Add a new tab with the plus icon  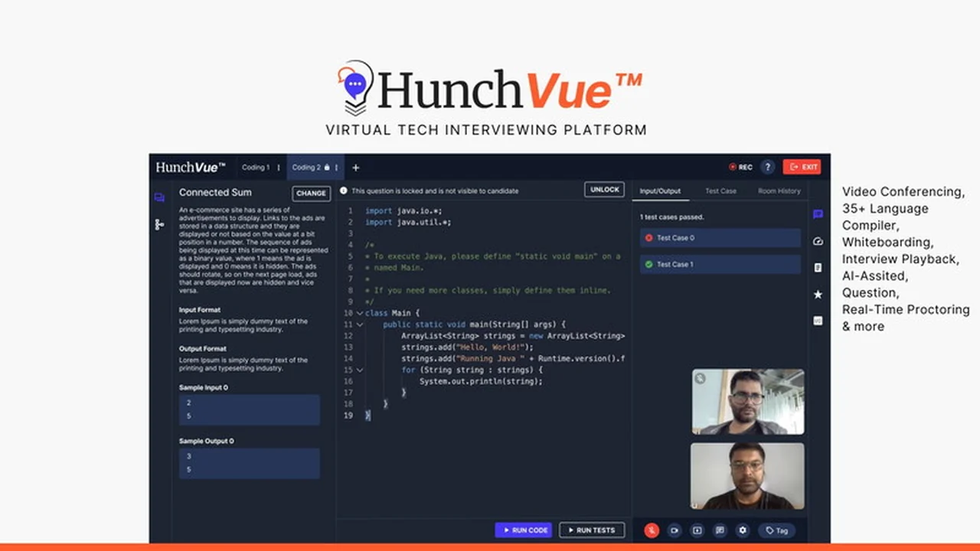click(x=355, y=168)
